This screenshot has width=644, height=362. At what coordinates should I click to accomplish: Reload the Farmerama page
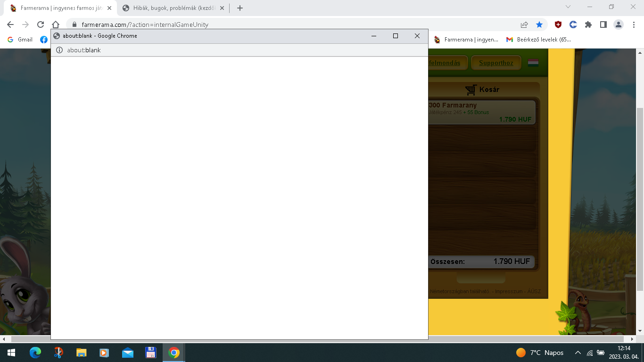[41, 25]
